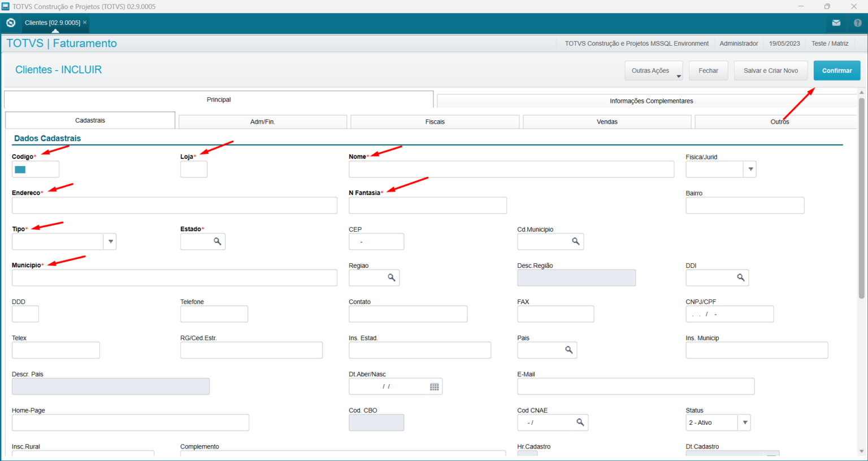Open Dt.Aber/Nasc calendar picker icon
Image resolution: width=868 pixels, height=461 pixels.
pos(434,386)
